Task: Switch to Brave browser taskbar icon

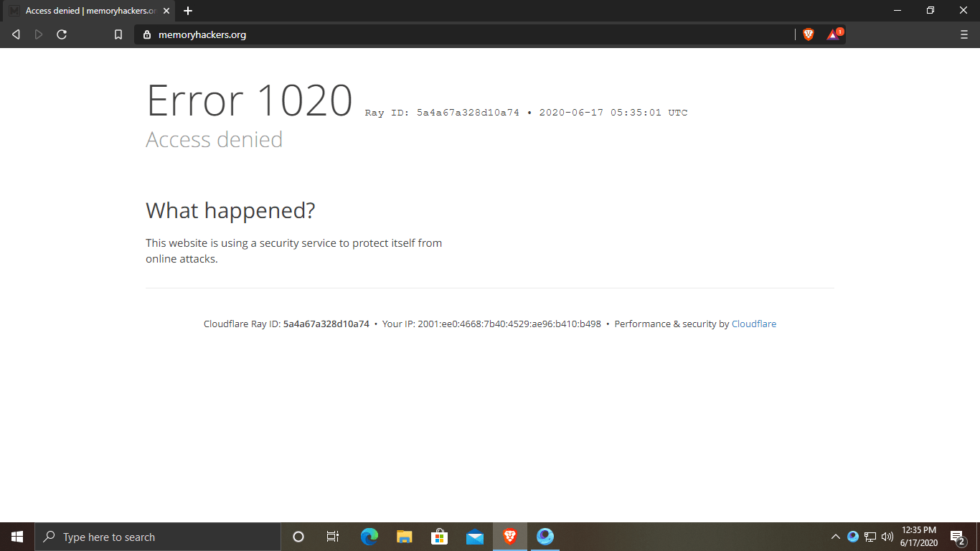Action: 510,537
